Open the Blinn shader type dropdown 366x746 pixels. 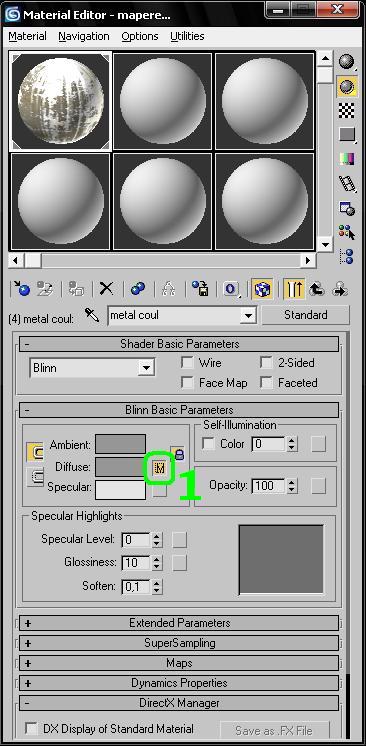(92, 368)
